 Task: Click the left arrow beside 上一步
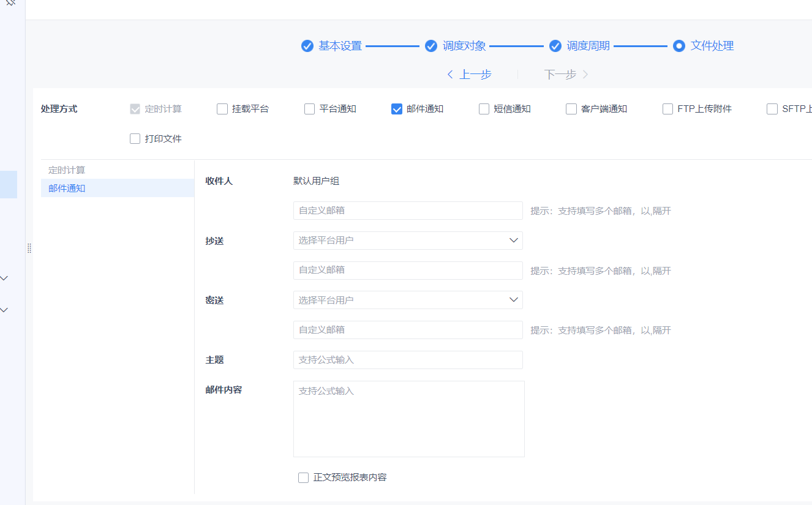click(x=450, y=75)
